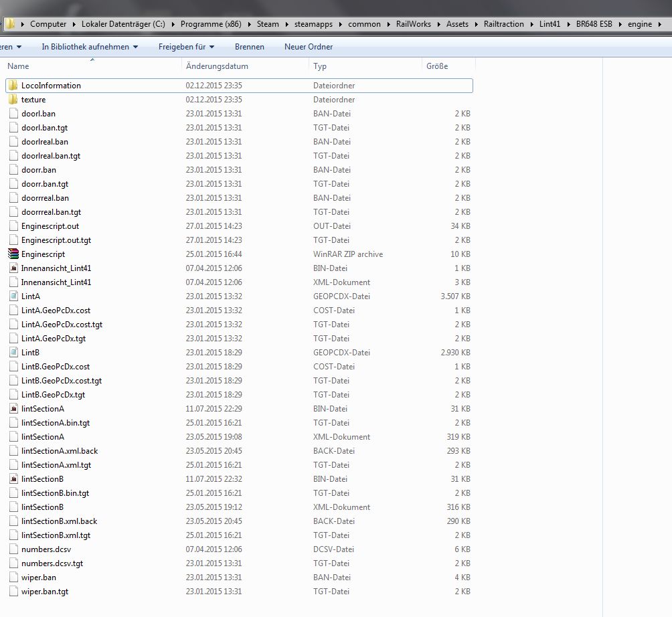Image resolution: width=672 pixels, height=617 pixels.
Task: Click the Enginescript WinRAR ZIP archive icon
Action: coord(13,254)
